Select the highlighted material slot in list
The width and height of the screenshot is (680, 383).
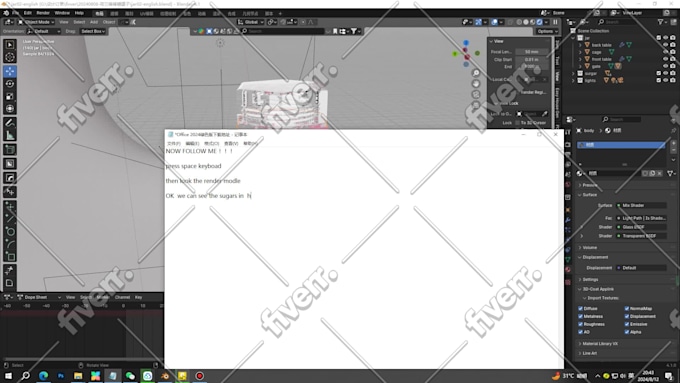(621, 145)
